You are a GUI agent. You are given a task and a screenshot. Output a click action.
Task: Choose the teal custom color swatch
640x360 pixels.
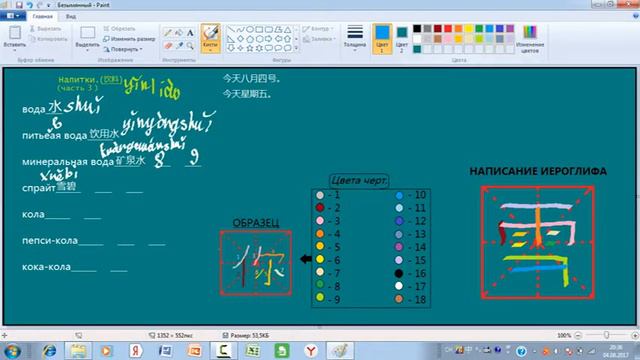417,49
